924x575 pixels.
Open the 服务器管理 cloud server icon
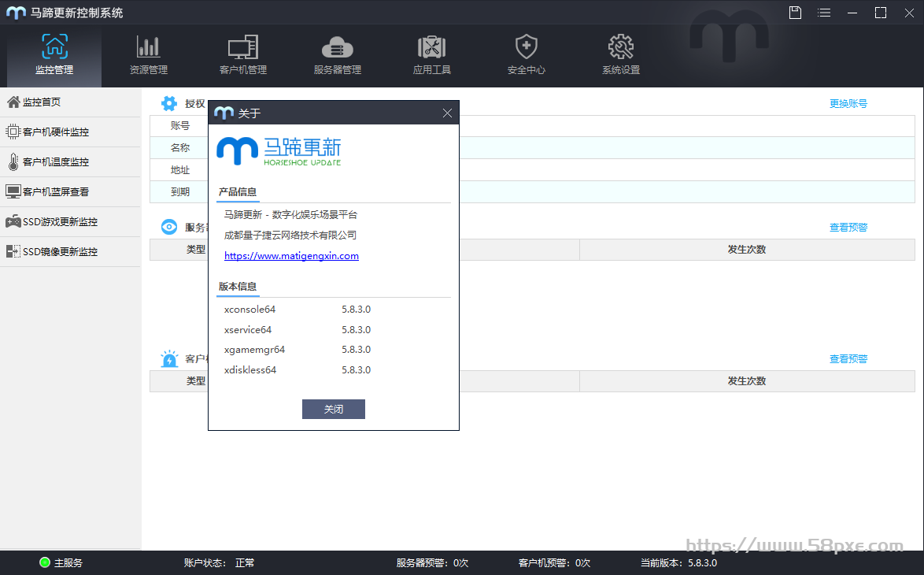(x=338, y=47)
